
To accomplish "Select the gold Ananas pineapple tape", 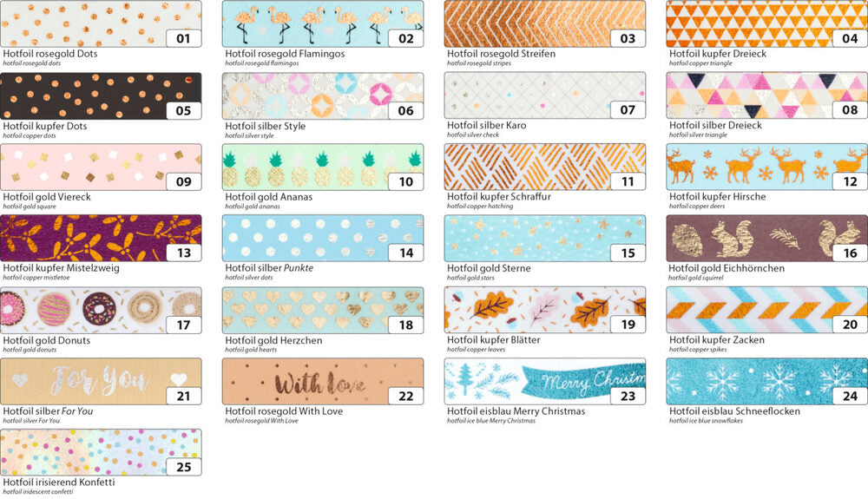I will click(323, 167).
